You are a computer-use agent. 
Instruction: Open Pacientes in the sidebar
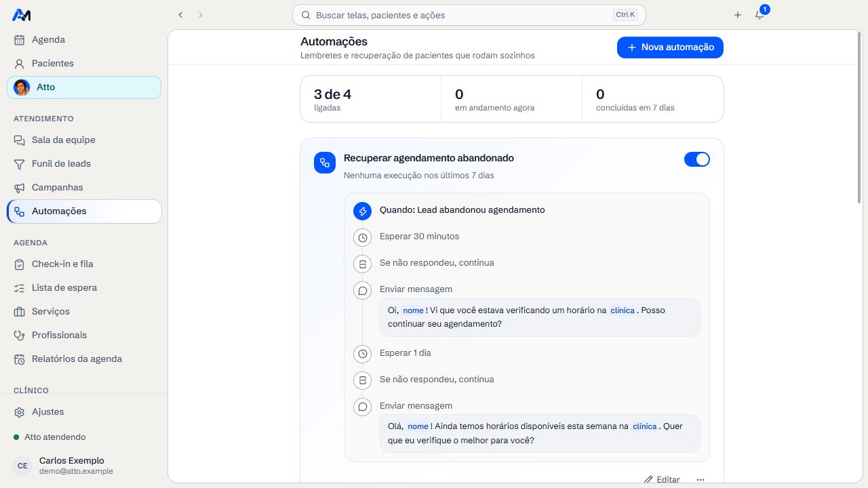point(84,64)
